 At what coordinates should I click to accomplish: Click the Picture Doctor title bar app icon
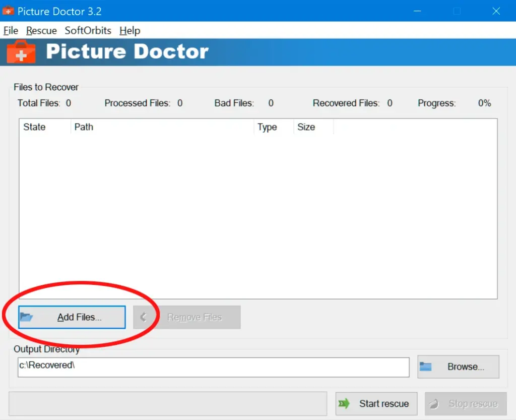[8, 11]
